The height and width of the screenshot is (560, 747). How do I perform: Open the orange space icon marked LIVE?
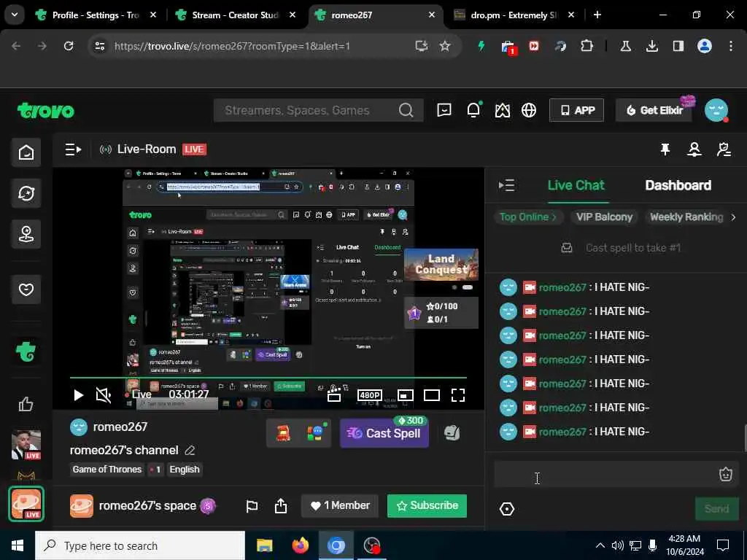click(x=26, y=504)
